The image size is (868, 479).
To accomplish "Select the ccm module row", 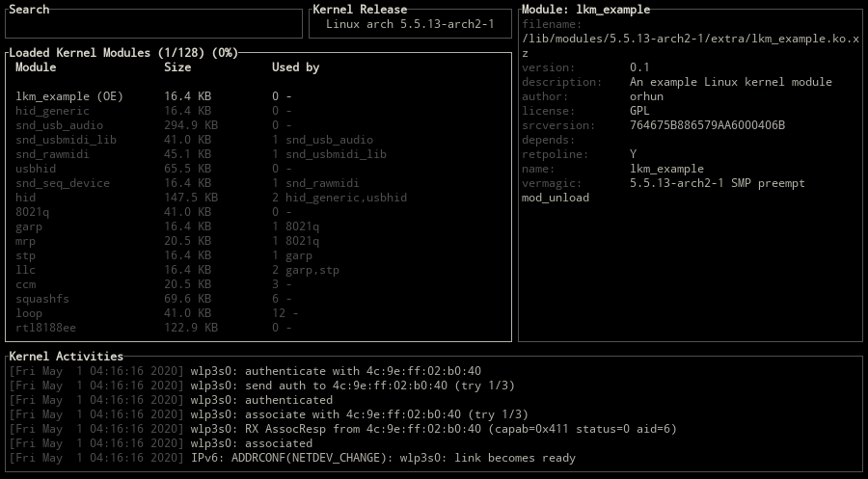I will click(258, 284).
